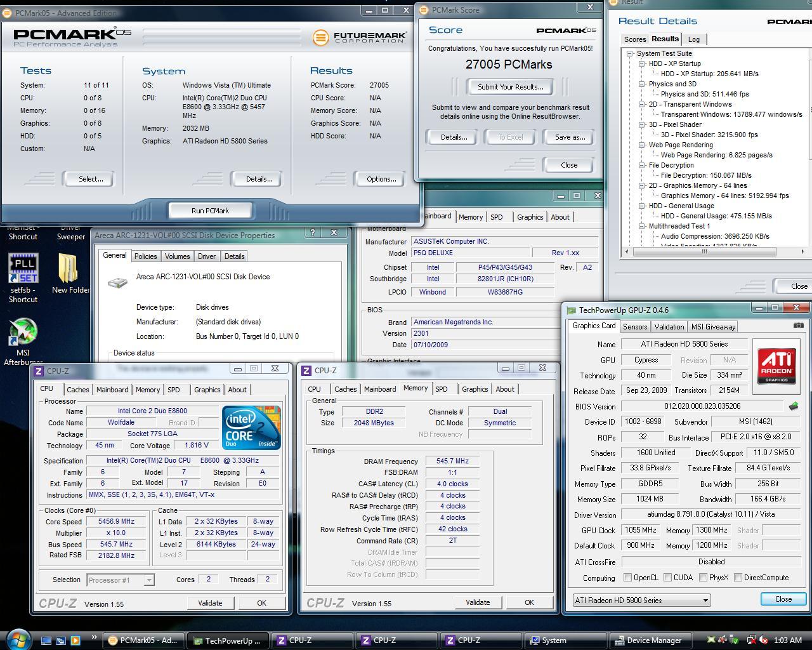
Task: Click the taskbar clock showing 1:03 AM
Action: pos(787,640)
